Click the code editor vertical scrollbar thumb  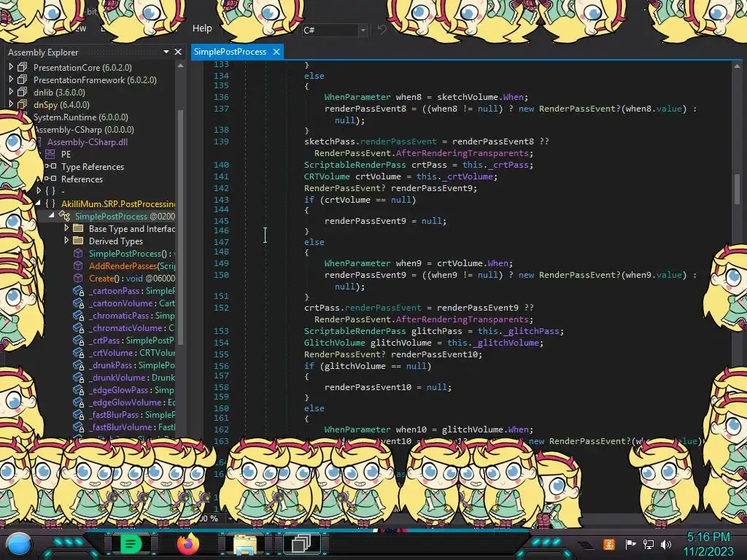(737, 188)
